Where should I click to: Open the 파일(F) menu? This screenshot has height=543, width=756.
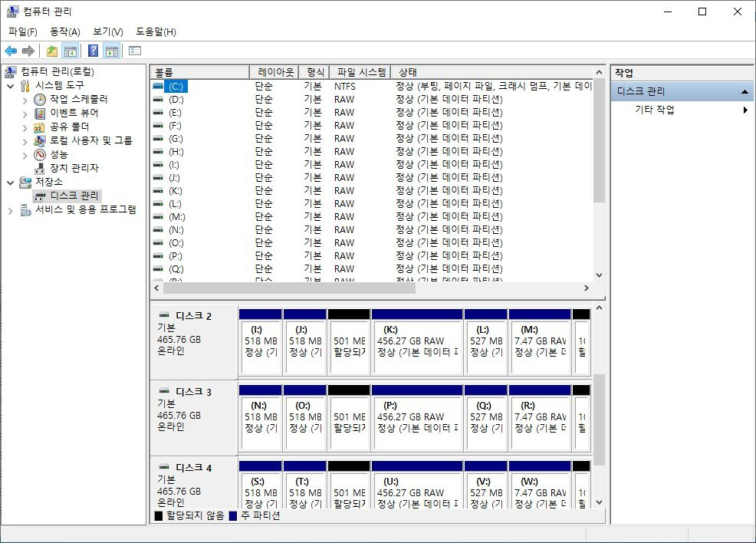pos(23,31)
